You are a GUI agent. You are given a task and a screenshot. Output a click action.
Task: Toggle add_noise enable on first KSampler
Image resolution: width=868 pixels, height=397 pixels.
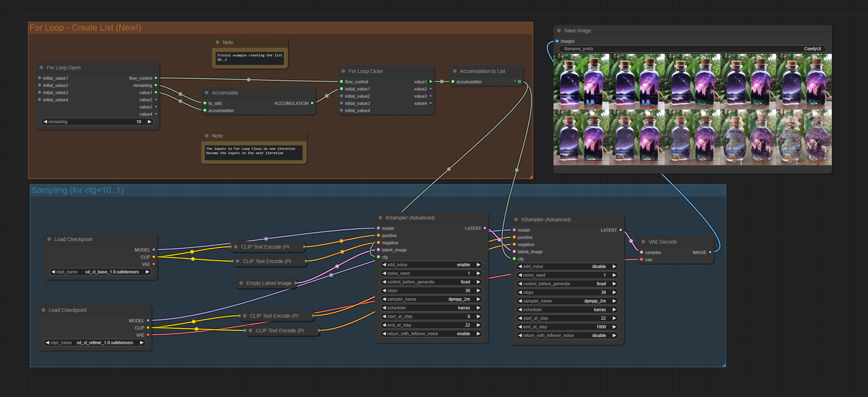[x=431, y=265]
